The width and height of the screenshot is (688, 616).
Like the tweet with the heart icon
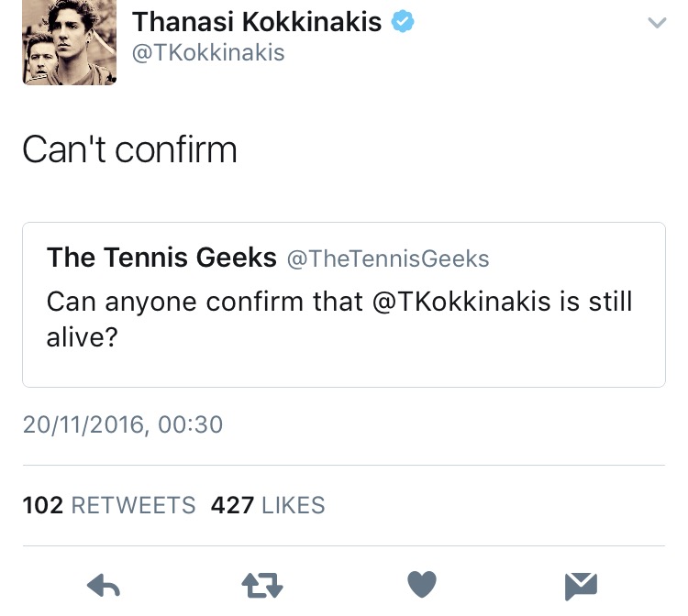pyautogui.click(x=422, y=584)
